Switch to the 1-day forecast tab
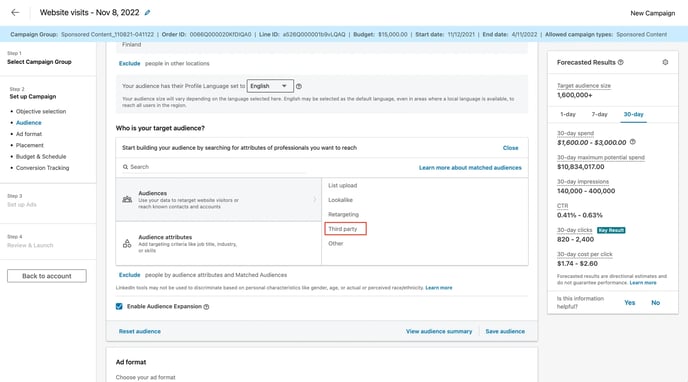688x382 pixels. pyautogui.click(x=568, y=114)
